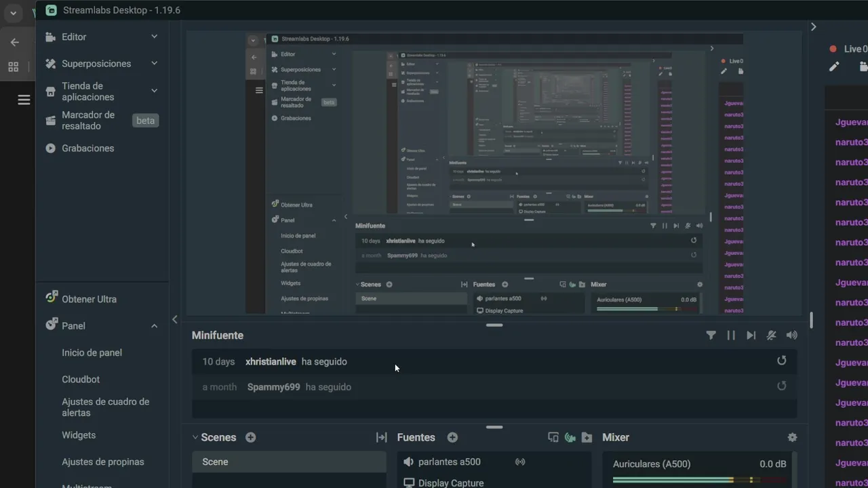Click the handle above the Minifuente panel
868x488 pixels.
point(494,325)
